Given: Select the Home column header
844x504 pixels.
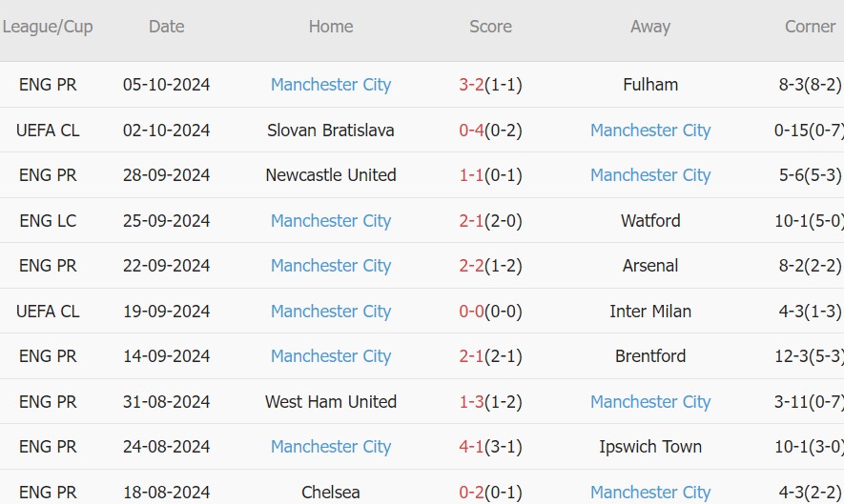Looking at the screenshot, I should [x=331, y=27].
